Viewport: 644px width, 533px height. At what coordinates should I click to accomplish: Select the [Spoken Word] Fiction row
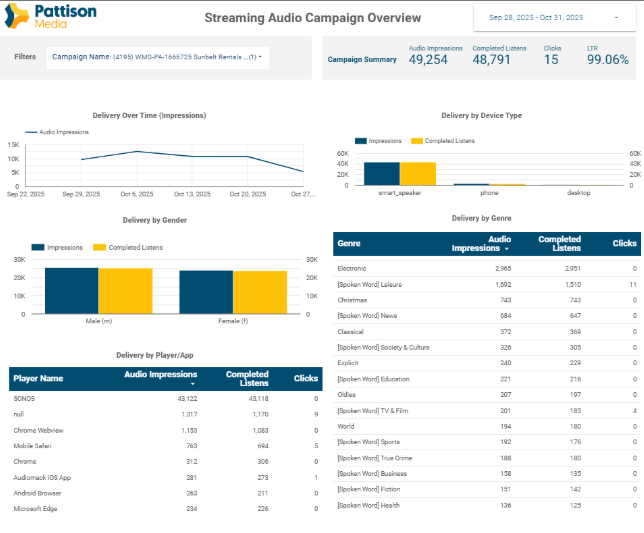[x=487, y=489]
